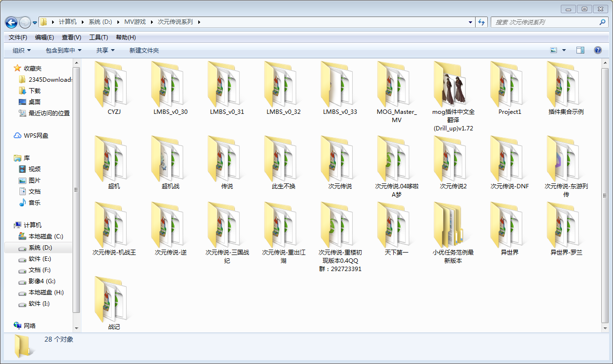Image resolution: width=613 pixels, height=364 pixels.
Task: Select the 插件集合示例 folder icon
Action: pos(566,84)
